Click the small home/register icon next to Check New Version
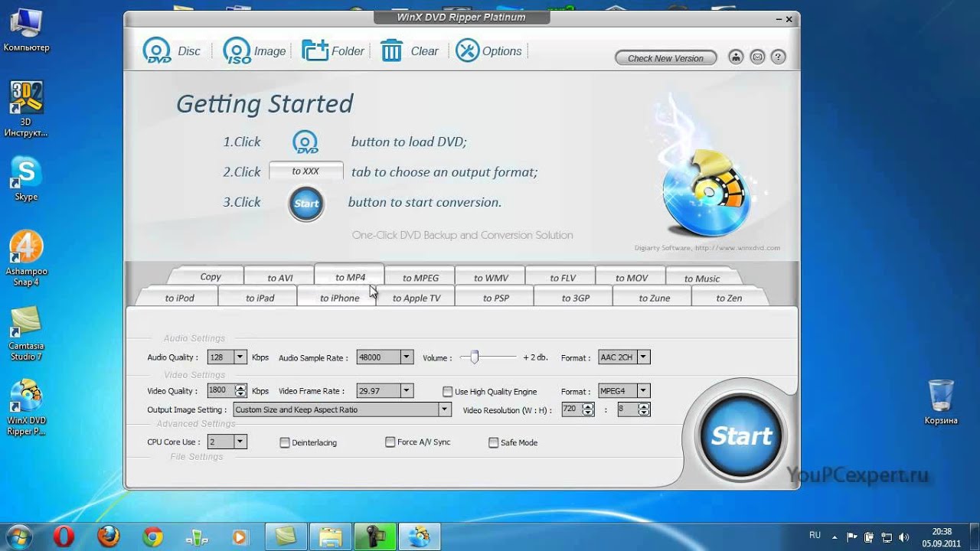Image resolution: width=980 pixels, height=551 pixels. [736, 57]
